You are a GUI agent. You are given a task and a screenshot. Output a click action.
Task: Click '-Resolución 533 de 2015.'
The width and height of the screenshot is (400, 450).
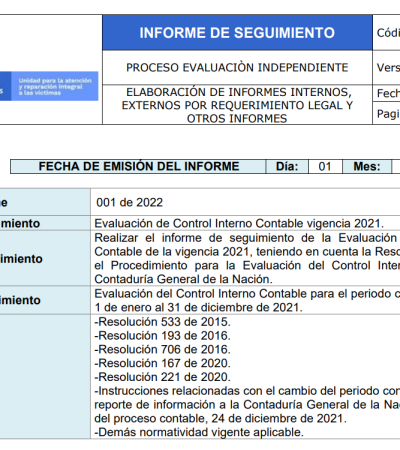pos(162,322)
